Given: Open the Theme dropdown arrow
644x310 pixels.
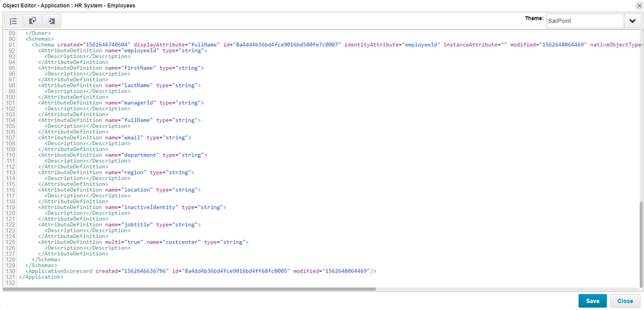Looking at the screenshot, I should (x=631, y=21).
